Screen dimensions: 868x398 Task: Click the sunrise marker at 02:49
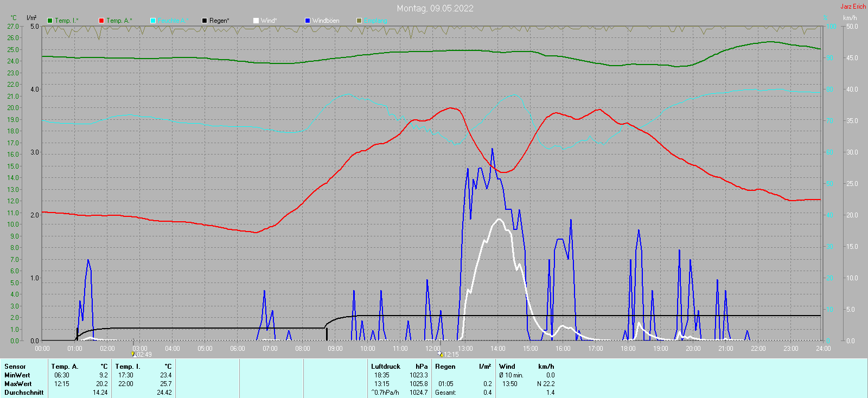[x=133, y=354]
